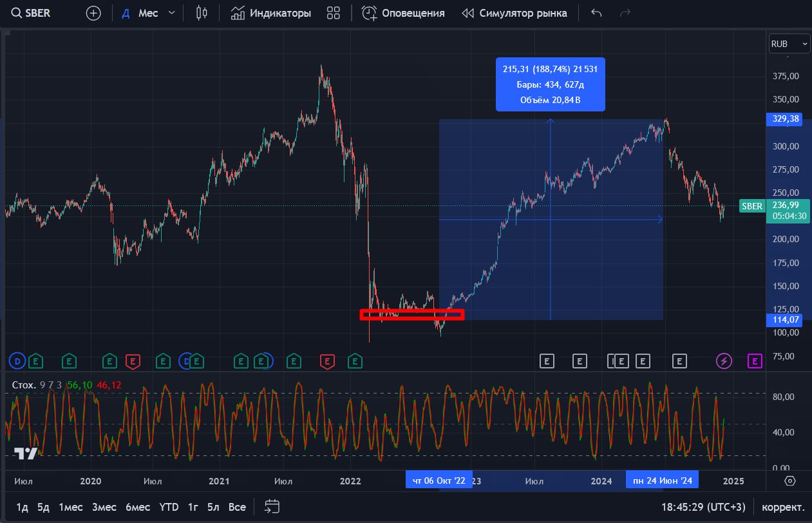Click the пн 24 Июн '24 date label
The width and height of the screenshot is (812, 523).
click(662, 480)
